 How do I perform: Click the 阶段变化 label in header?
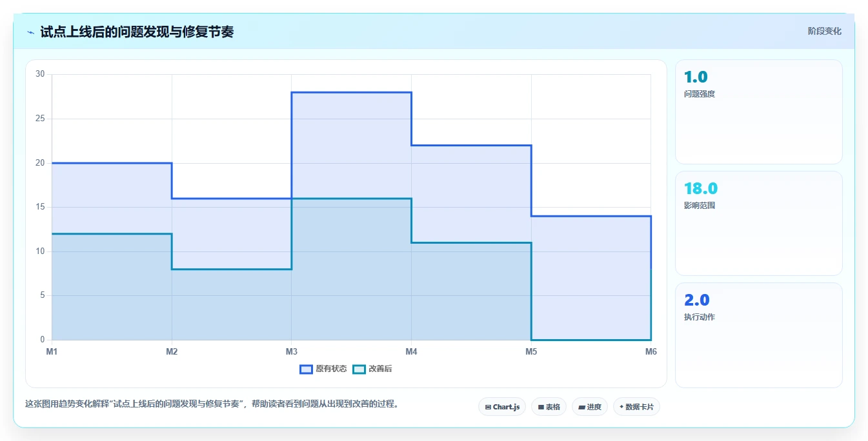tap(824, 31)
